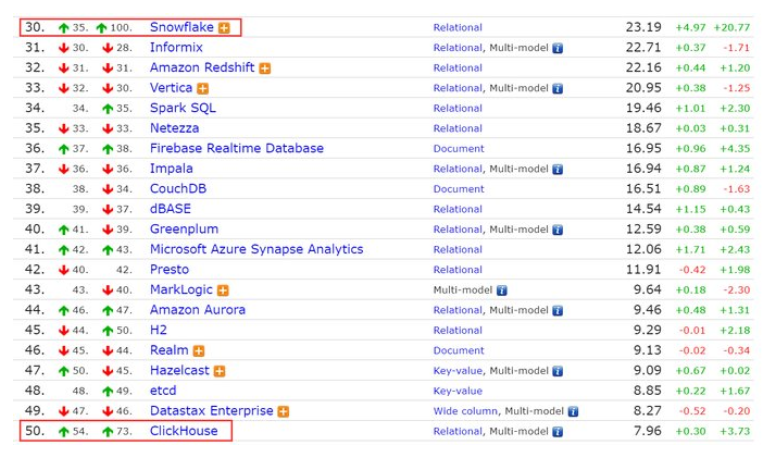
Task: Open the Datastax Enterprise link
Action: click(x=211, y=411)
